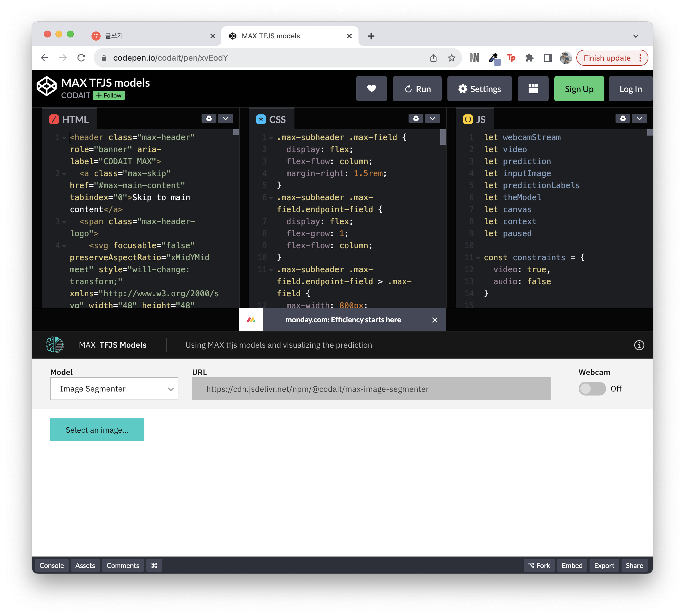
Task: Dismiss the monday.com ad banner
Action: click(x=435, y=320)
